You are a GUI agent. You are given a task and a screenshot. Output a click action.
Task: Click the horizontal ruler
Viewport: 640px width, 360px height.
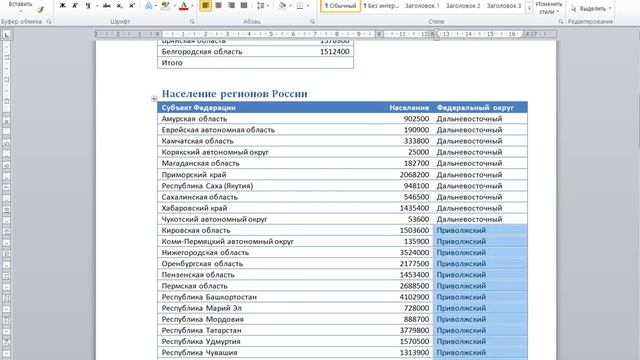click(326, 34)
